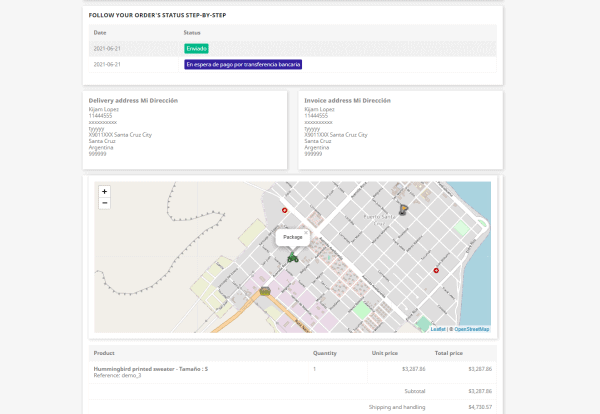The image size is (600, 414).
Task: Click the Status column header
Action: pyautogui.click(x=192, y=33)
